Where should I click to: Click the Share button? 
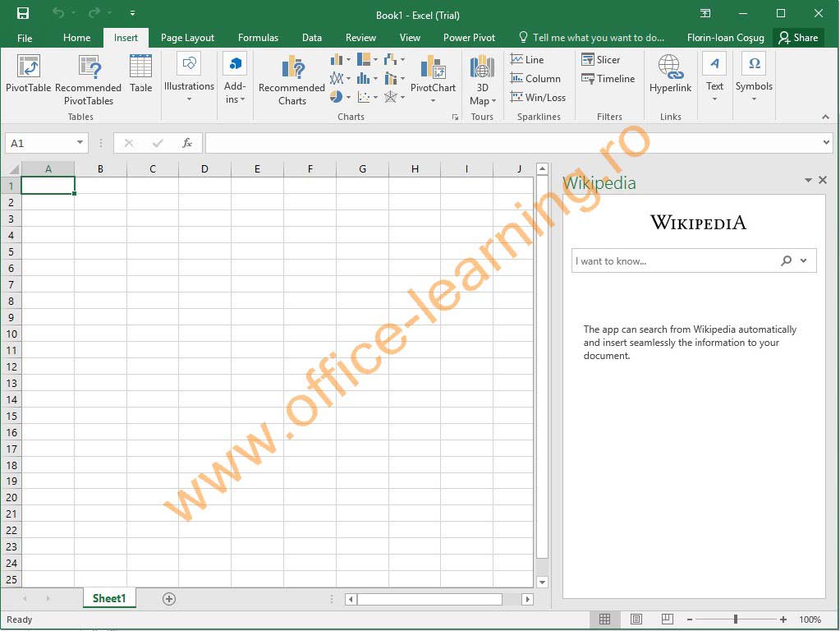[798, 38]
